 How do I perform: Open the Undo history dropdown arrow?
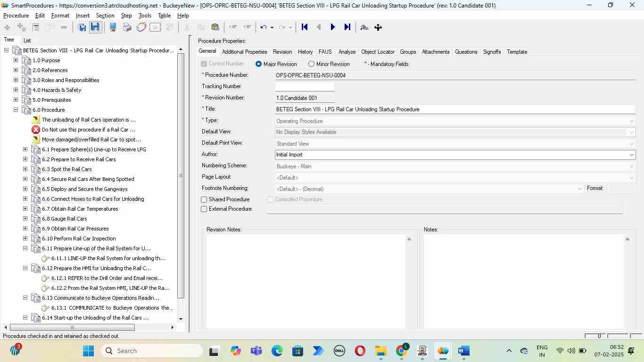point(272,27)
